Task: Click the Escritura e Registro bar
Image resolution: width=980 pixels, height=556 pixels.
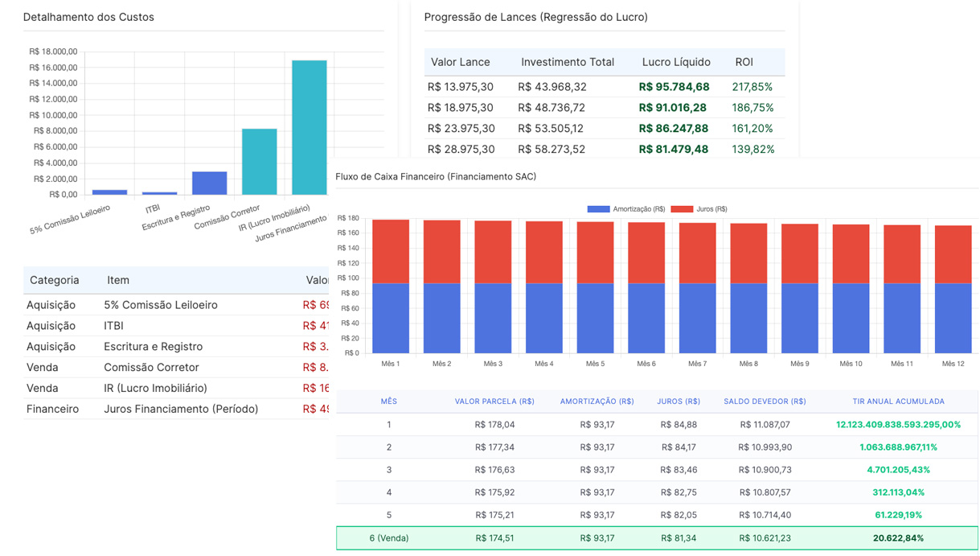Action: (210, 183)
